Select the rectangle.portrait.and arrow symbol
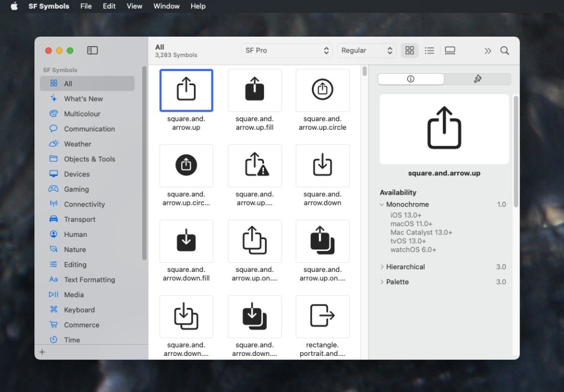The height and width of the screenshot is (392, 564). pyautogui.click(x=322, y=316)
